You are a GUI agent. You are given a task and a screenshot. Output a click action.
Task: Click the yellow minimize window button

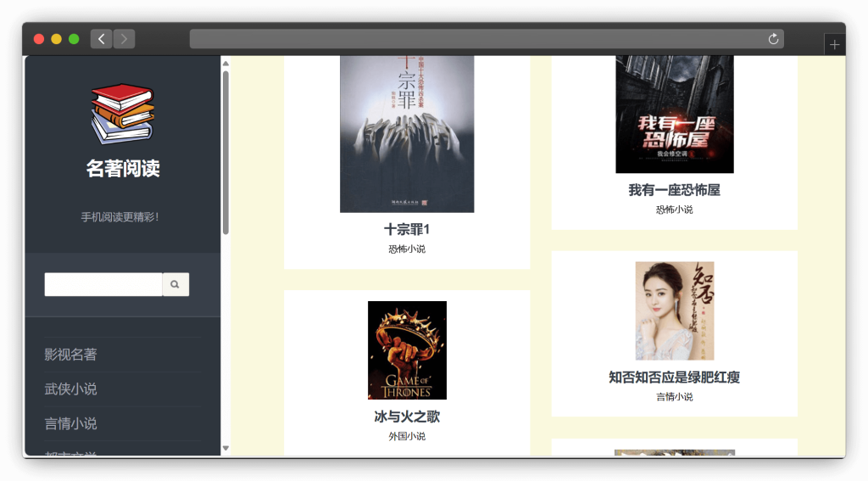pos(57,39)
